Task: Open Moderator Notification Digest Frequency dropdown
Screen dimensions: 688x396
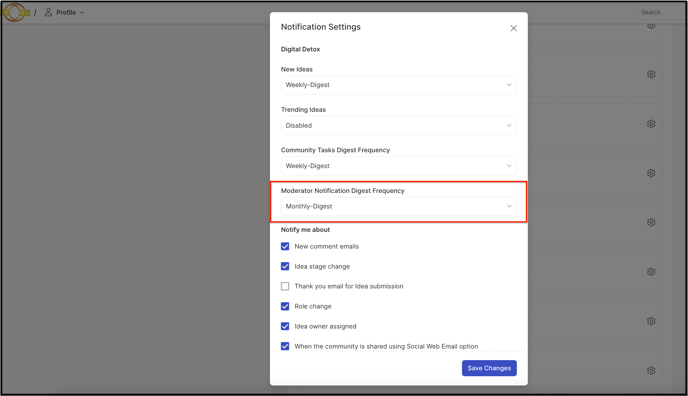Action: (398, 206)
